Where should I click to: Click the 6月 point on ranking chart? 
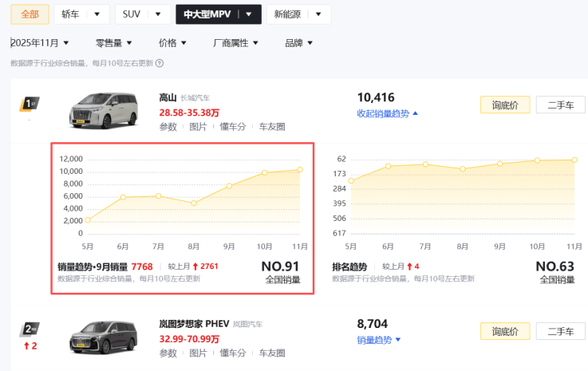pyautogui.click(x=388, y=166)
